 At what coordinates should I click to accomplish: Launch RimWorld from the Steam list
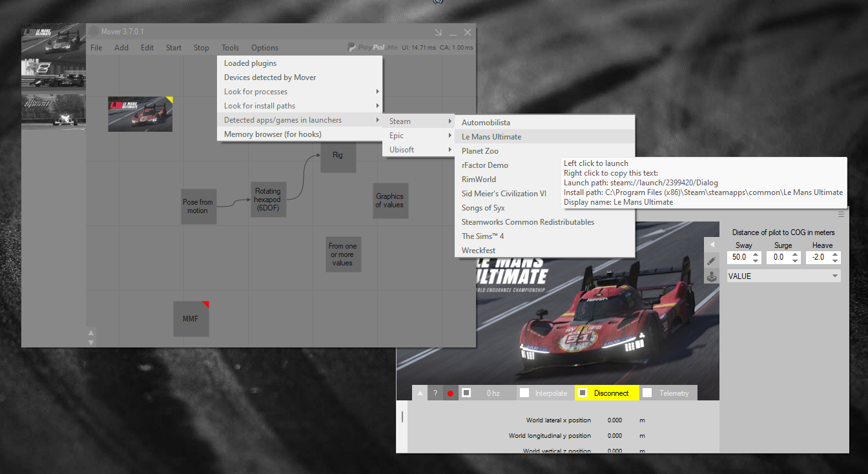[509, 180]
